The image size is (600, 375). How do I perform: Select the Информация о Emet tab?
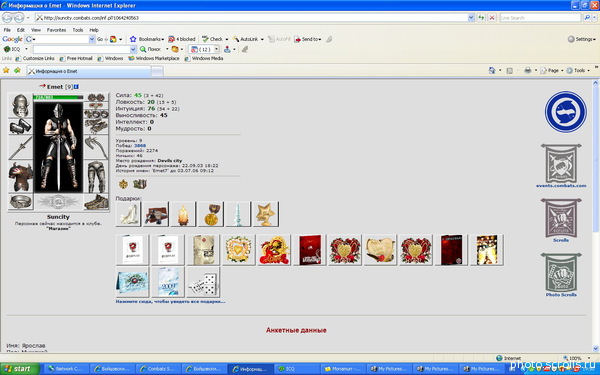point(89,71)
